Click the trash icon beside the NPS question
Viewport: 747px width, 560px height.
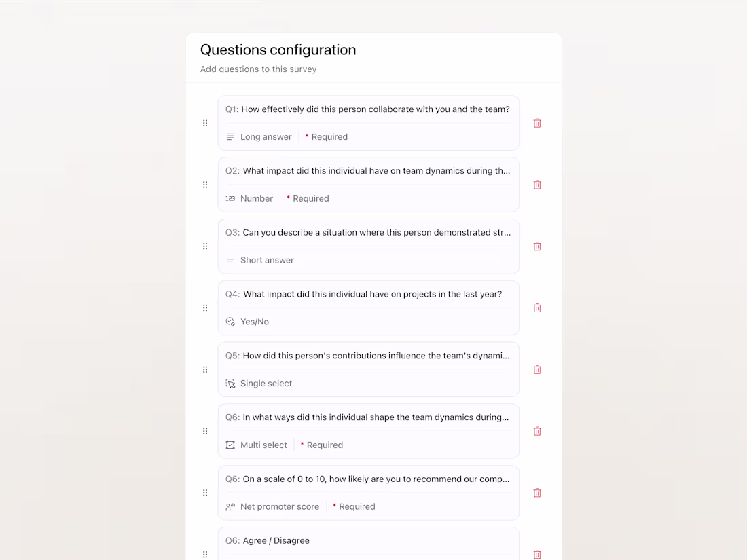(x=537, y=492)
